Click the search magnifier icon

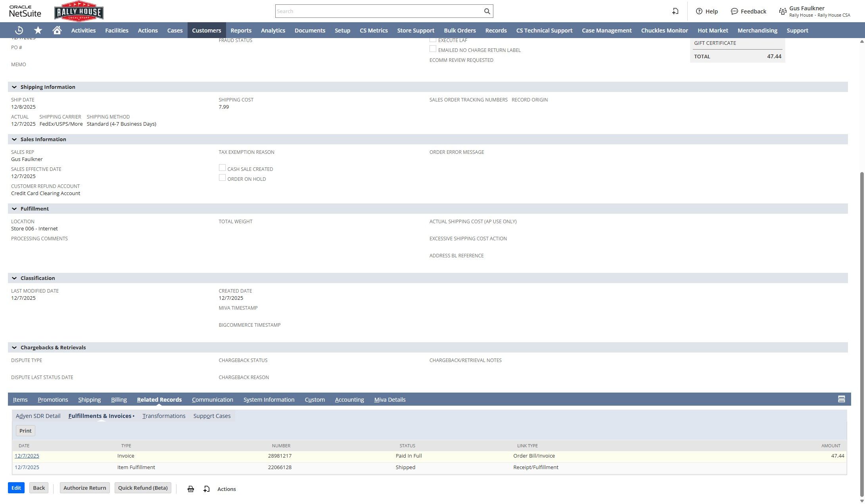point(487,11)
